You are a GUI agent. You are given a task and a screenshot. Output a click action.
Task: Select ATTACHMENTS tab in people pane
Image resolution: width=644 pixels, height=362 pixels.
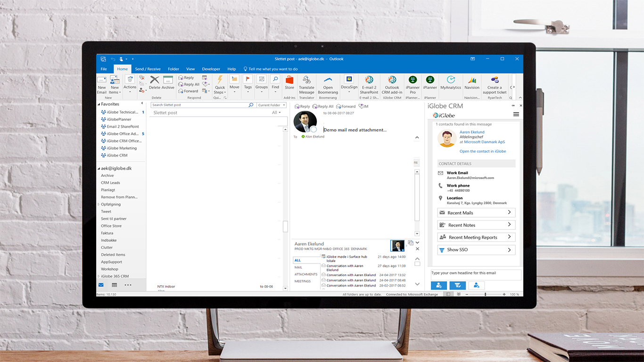(306, 274)
